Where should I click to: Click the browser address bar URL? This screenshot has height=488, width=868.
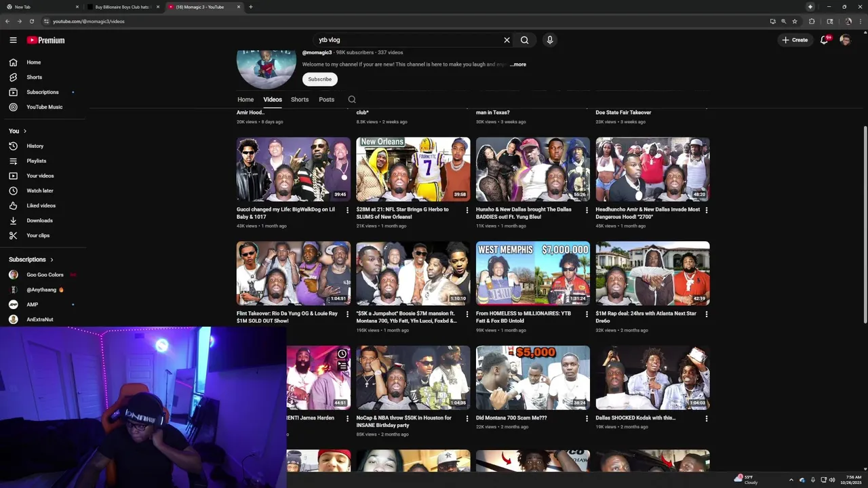click(89, 21)
